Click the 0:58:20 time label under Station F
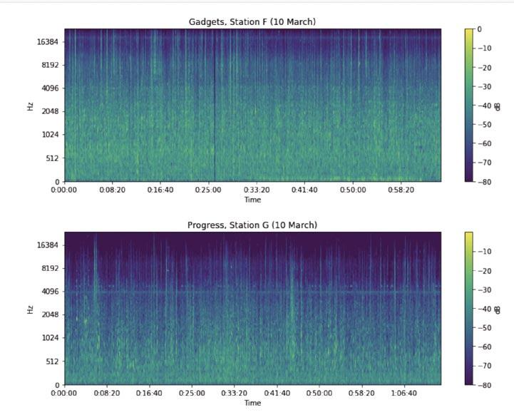514x420 pixels. pos(401,190)
